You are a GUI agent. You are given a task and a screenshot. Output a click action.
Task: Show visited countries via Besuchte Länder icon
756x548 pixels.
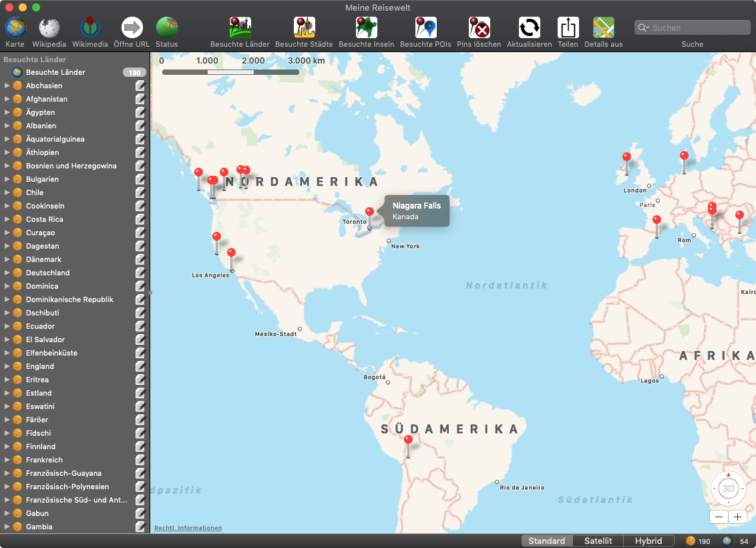click(x=240, y=28)
